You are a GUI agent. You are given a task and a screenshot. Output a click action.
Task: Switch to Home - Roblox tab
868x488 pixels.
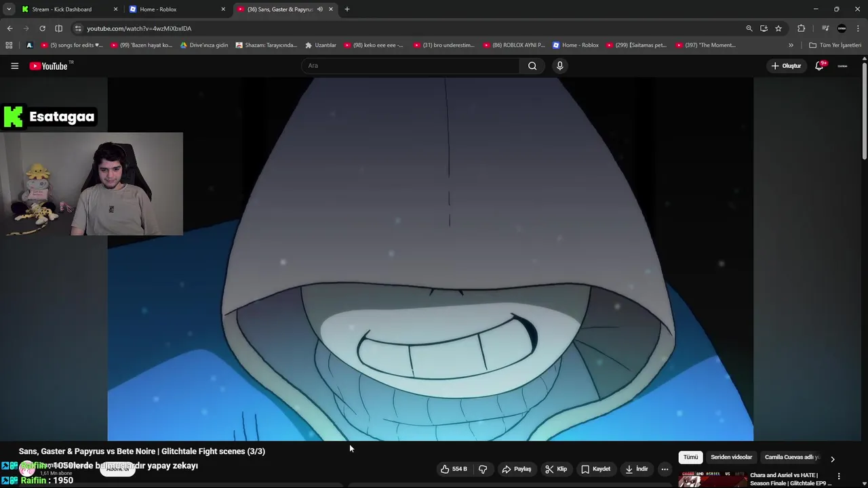tap(158, 9)
